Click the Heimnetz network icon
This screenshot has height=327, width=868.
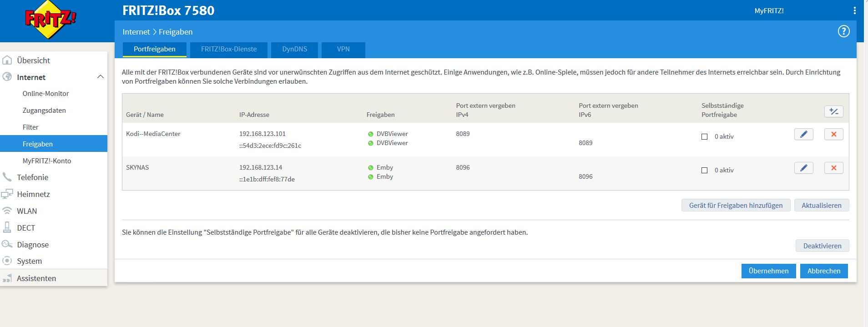(7, 194)
